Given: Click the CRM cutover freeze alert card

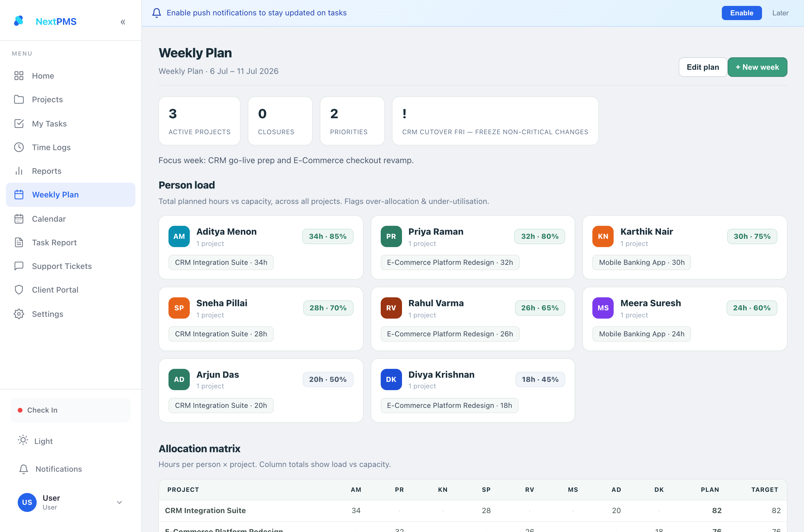Looking at the screenshot, I should coord(495,121).
